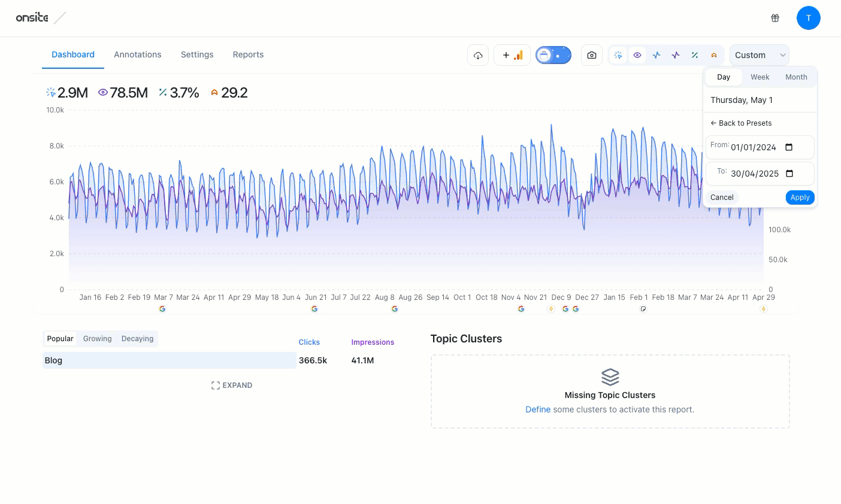The width and height of the screenshot is (841, 504).
Task: Click the add Google Analytics button
Action: [x=512, y=55]
